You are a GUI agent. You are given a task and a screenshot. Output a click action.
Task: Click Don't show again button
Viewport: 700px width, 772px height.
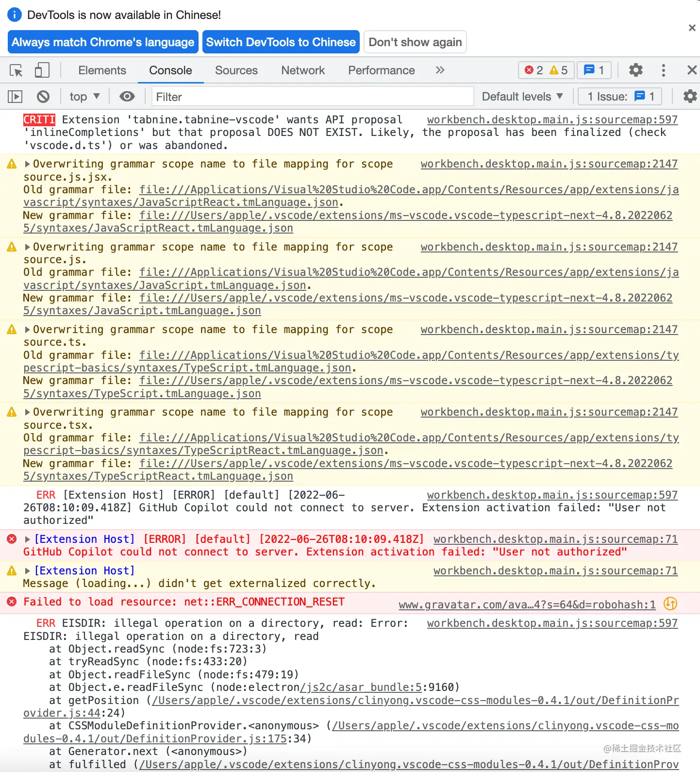coord(415,42)
